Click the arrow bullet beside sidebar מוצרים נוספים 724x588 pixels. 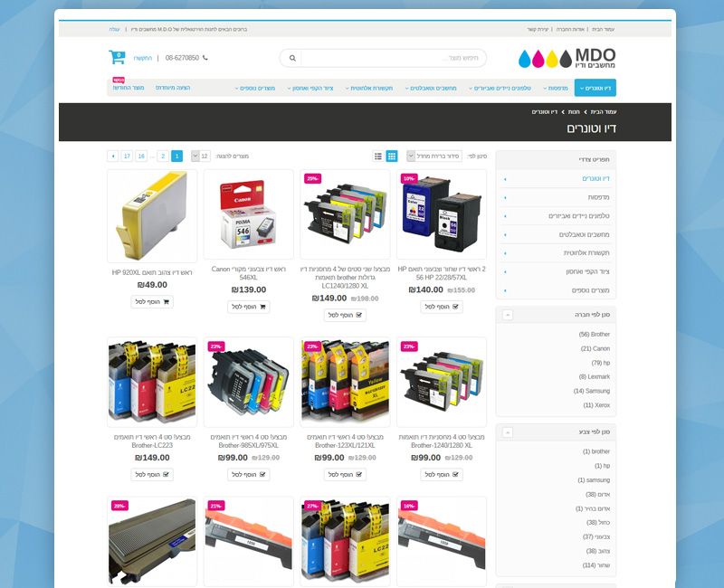(x=505, y=290)
